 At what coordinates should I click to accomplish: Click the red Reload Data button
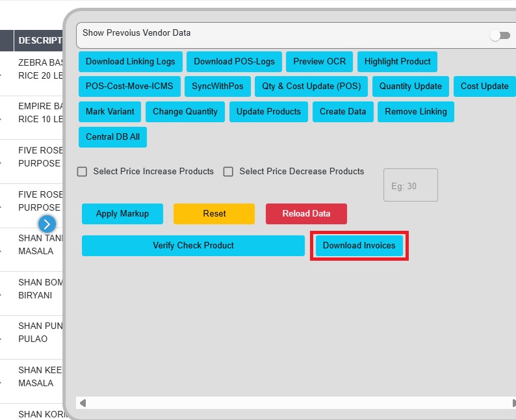tap(306, 214)
